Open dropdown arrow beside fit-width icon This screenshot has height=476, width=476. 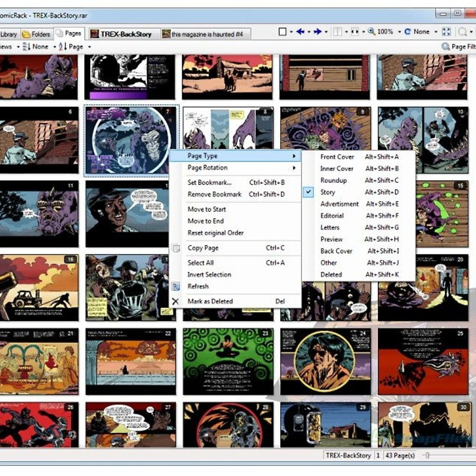(363, 32)
